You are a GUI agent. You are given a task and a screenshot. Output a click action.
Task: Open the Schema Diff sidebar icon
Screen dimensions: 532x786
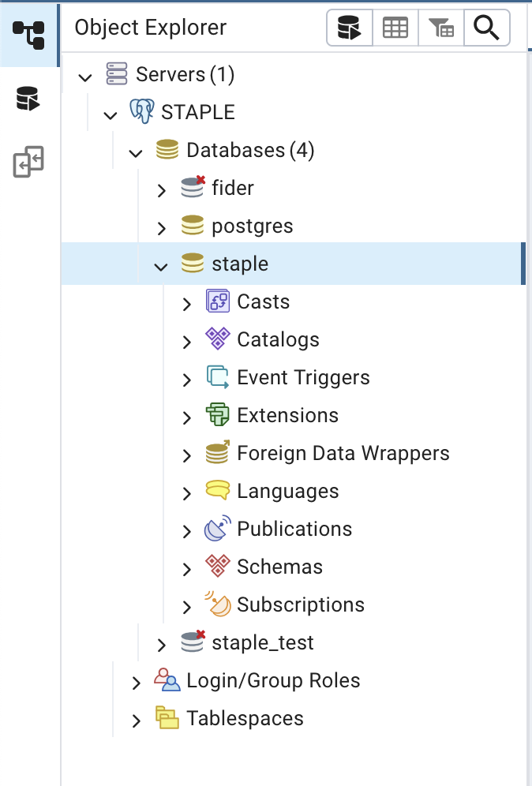28,163
